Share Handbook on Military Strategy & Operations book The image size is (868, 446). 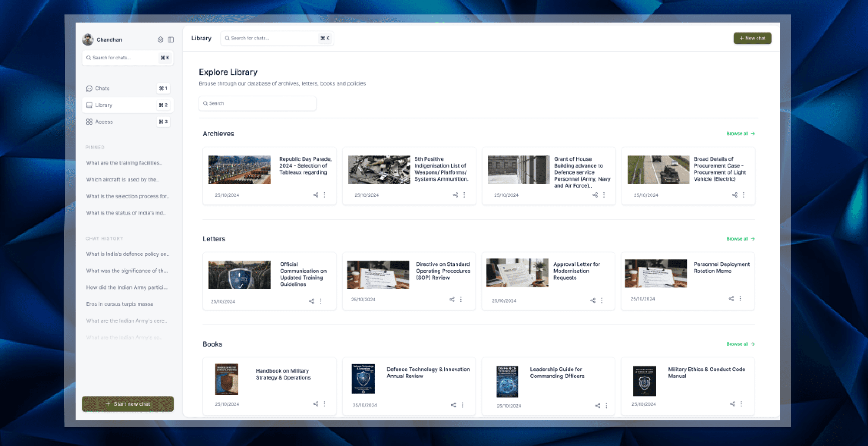pos(315,404)
